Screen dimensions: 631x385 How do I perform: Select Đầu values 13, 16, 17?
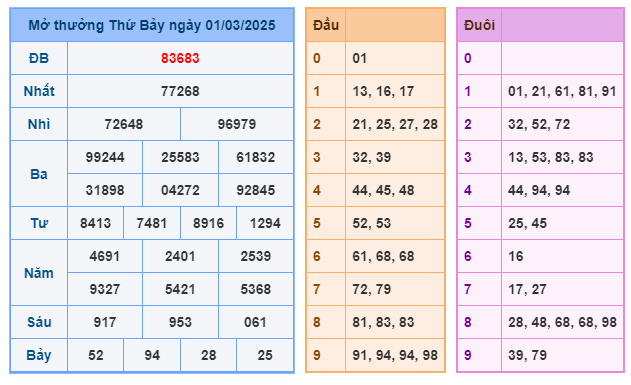pyautogui.click(x=383, y=91)
